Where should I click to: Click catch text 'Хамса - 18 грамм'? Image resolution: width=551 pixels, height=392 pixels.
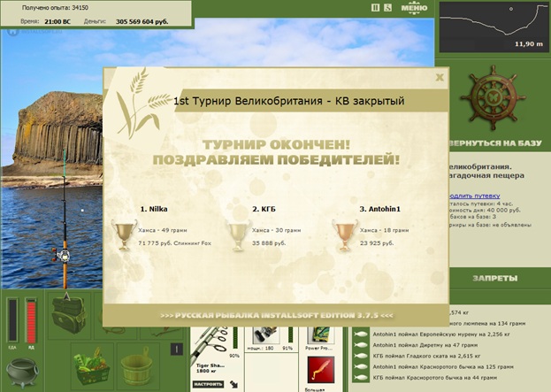tap(384, 230)
